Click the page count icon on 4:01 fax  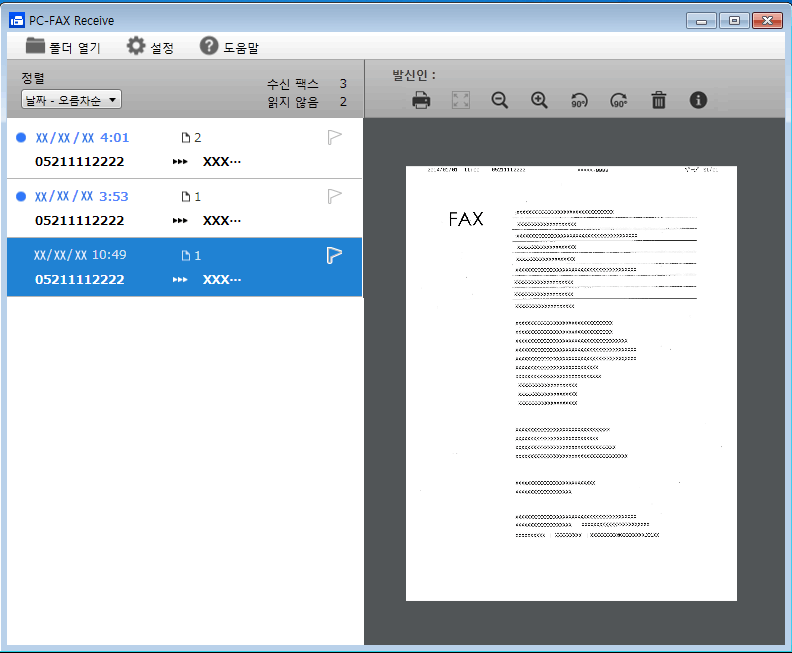186,137
